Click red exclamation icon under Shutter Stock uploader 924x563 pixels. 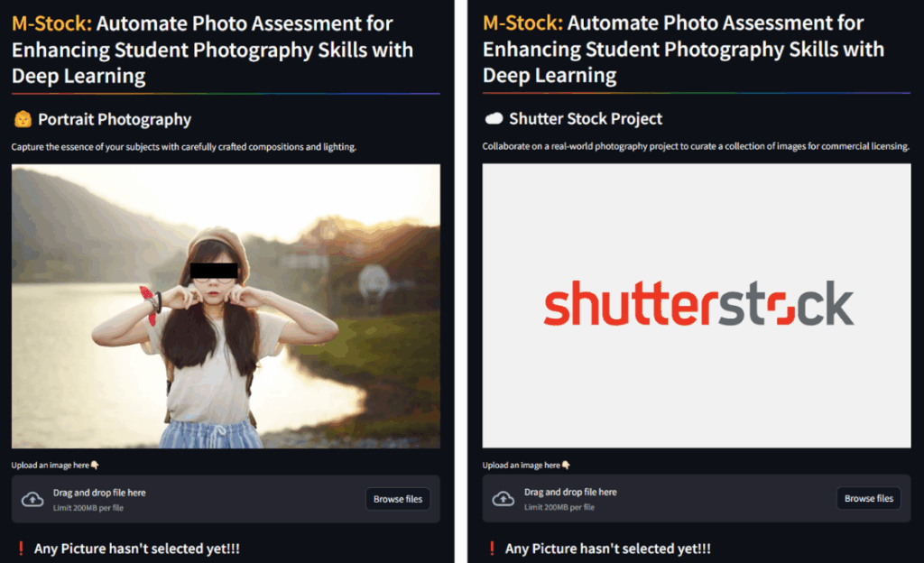point(491,549)
